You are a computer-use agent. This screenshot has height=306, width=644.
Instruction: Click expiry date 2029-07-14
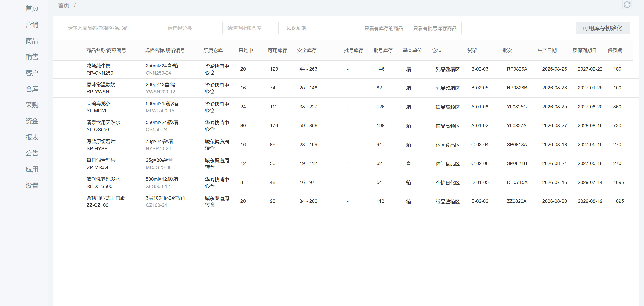pos(590,182)
